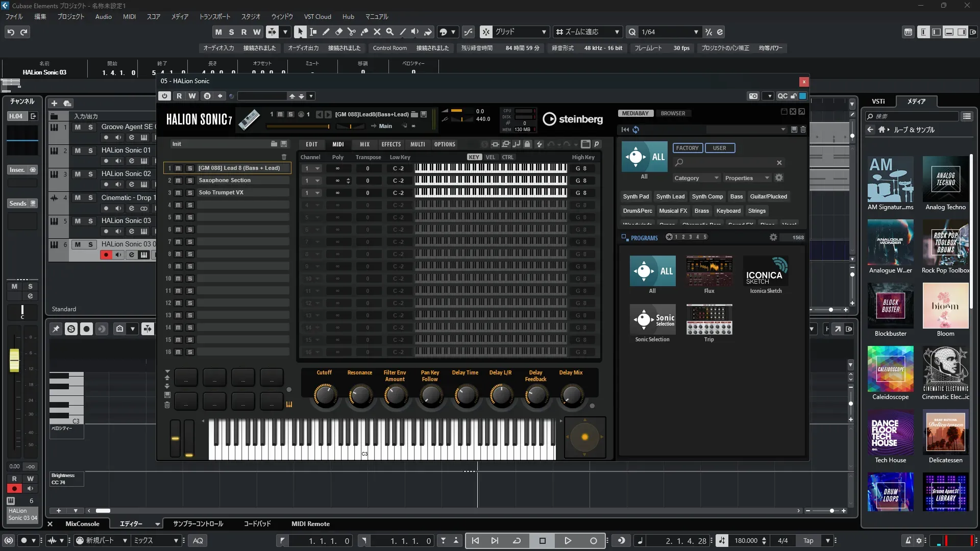
Task: Switch to the EFFECTS tab in HALion
Action: [x=391, y=144]
